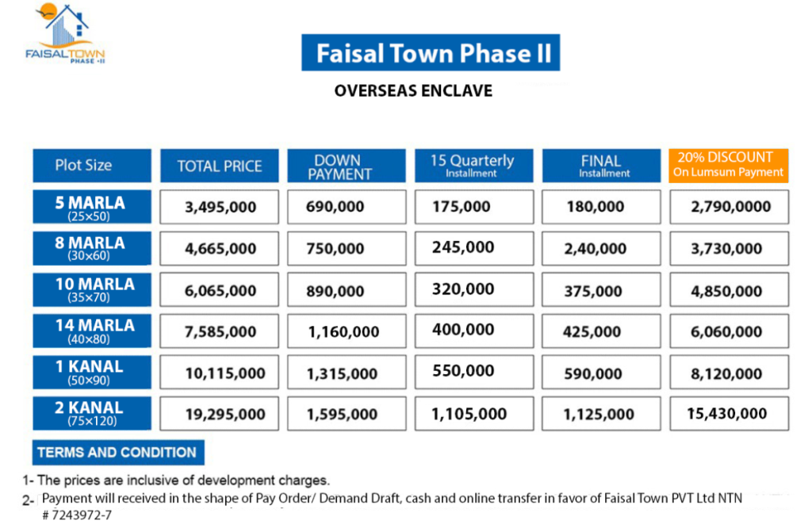Select the 5 MARLA plot row label
This screenshot has width=812, height=528.
pos(91,207)
